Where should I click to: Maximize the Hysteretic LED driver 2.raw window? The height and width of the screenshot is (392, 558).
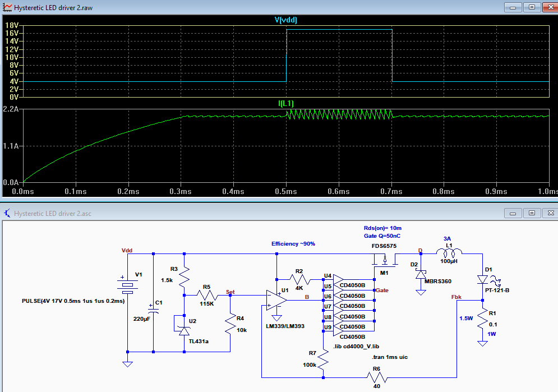532,7
